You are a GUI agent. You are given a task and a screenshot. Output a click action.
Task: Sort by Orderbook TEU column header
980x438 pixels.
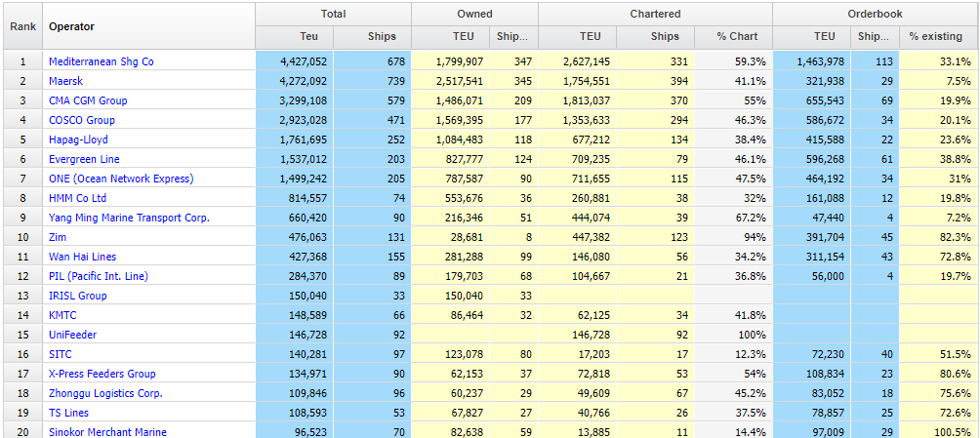812,37
